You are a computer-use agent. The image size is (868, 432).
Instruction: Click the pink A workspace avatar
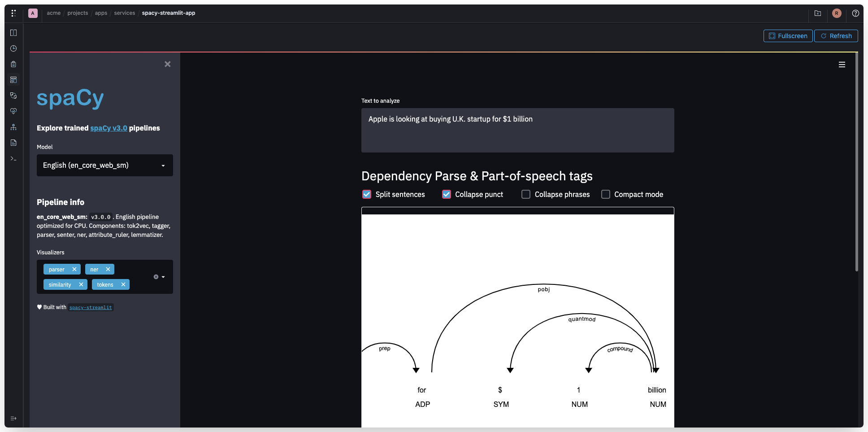click(x=33, y=13)
